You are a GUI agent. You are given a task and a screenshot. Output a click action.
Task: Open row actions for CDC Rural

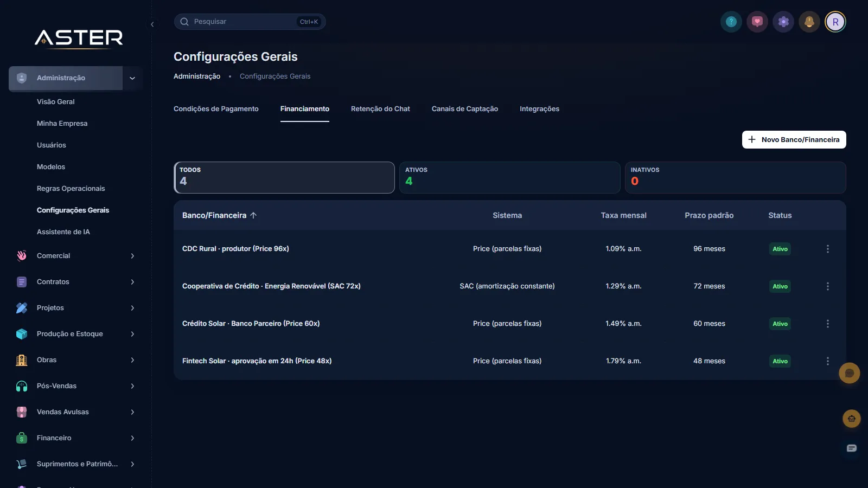click(x=828, y=249)
